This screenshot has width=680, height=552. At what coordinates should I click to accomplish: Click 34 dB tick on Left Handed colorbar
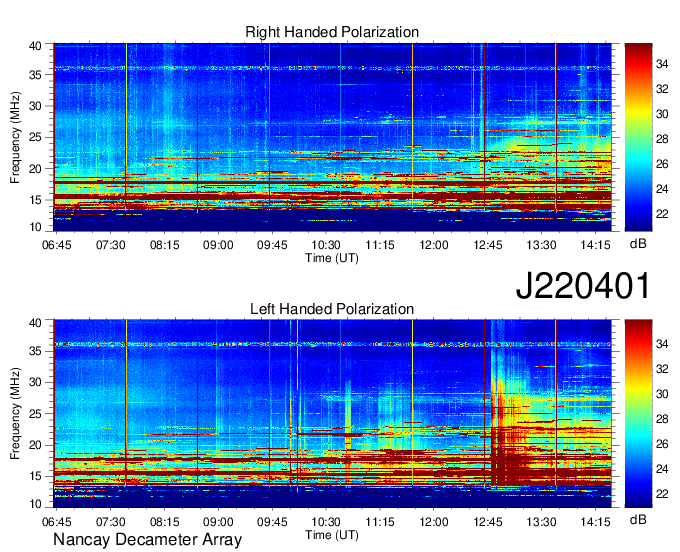tap(662, 344)
